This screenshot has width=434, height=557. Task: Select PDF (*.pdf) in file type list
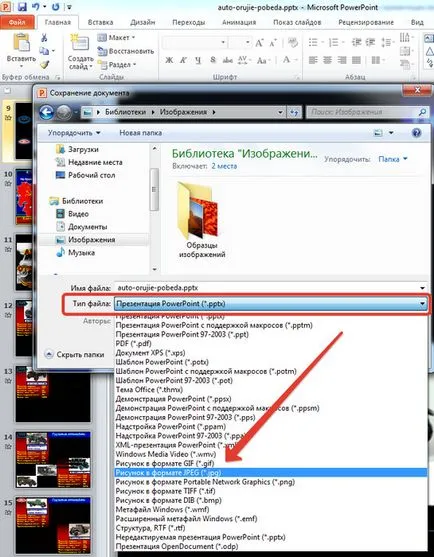(x=271, y=344)
